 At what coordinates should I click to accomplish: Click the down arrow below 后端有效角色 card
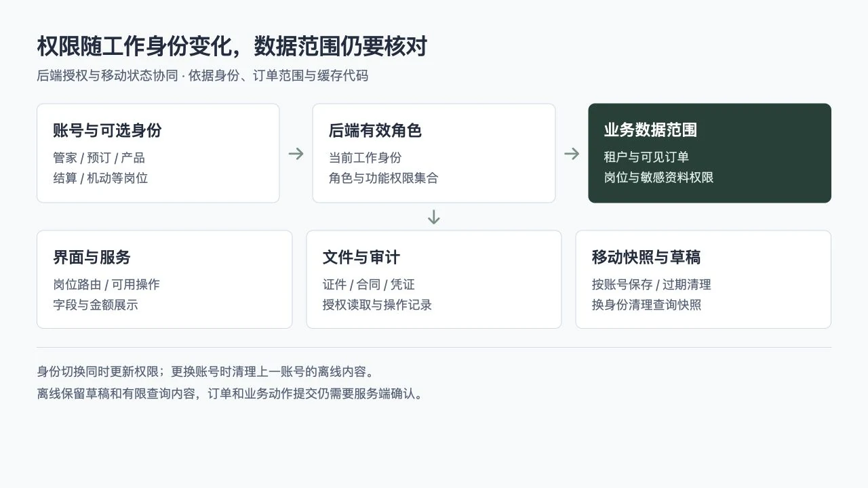click(434, 217)
